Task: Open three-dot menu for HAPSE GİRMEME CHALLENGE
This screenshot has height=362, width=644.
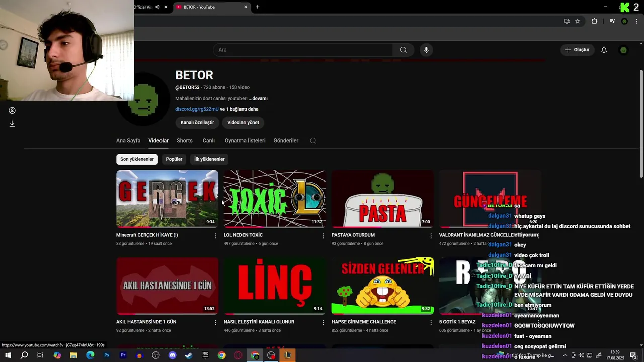Action: [x=431, y=323]
